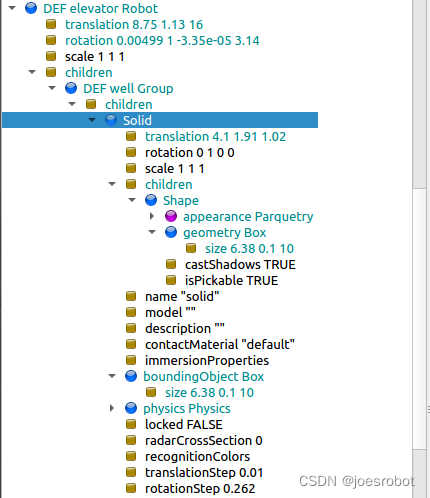
Task: Click the field icon beside description
Action: 131,328
